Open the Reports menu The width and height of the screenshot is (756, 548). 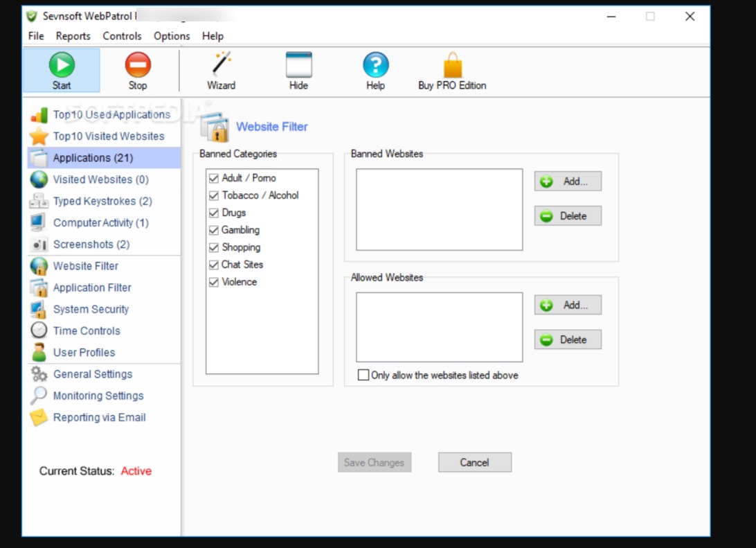click(x=73, y=36)
